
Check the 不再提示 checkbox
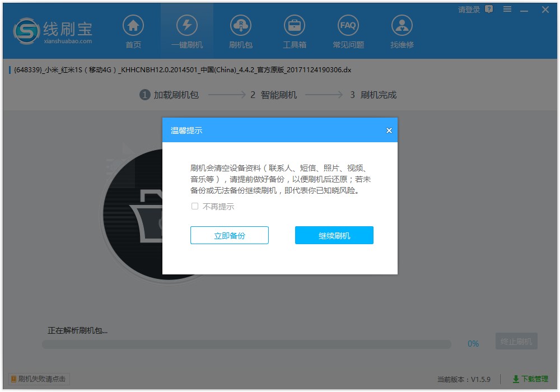click(x=195, y=206)
